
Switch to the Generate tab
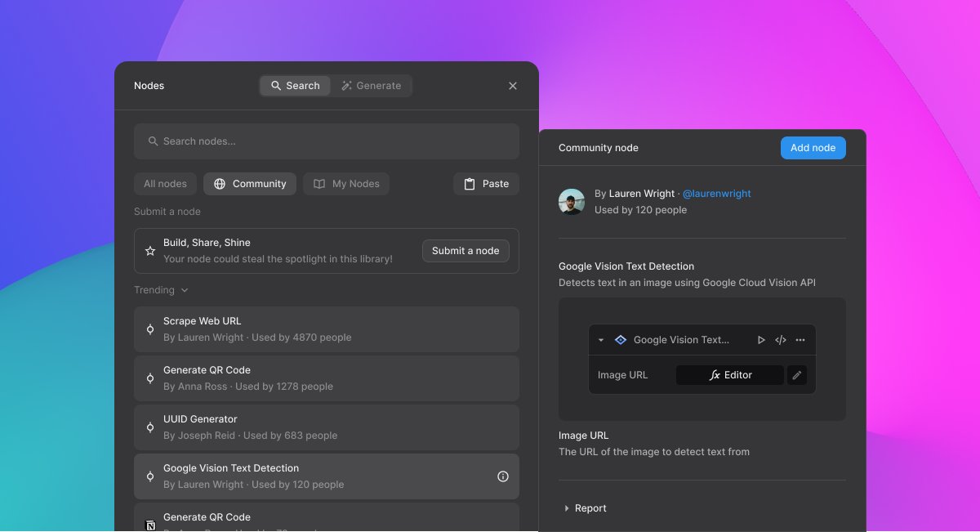point(371,86)
